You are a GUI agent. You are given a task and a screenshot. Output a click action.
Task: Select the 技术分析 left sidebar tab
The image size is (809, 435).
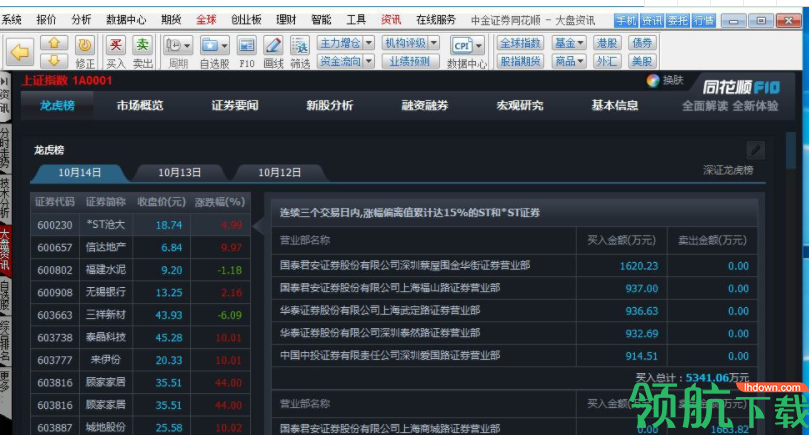tap(5, 199)
